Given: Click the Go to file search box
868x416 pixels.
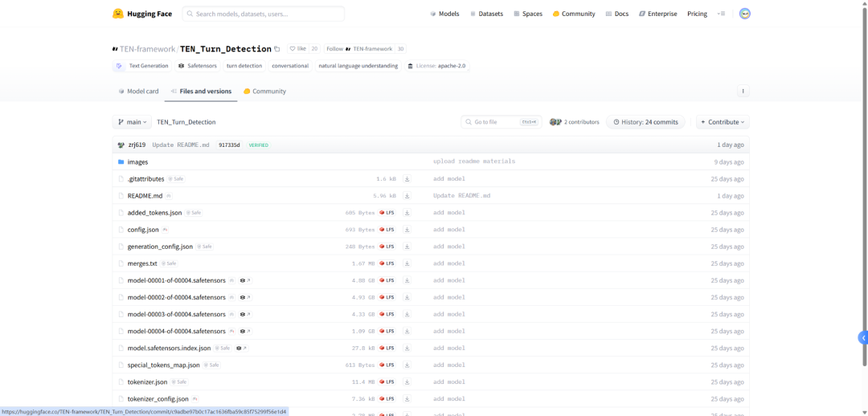Looking at the screenshot, I should [502, 122].
